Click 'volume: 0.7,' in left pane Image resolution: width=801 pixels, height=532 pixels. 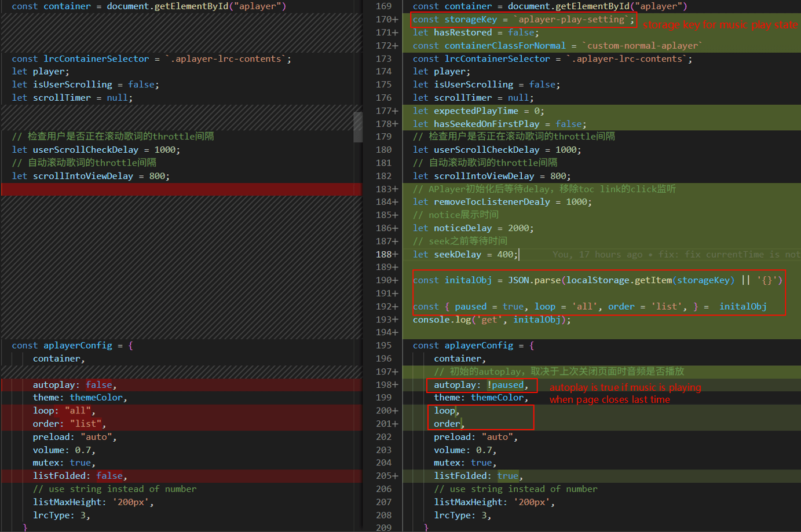pyautogui.click(x=64, y=450)
